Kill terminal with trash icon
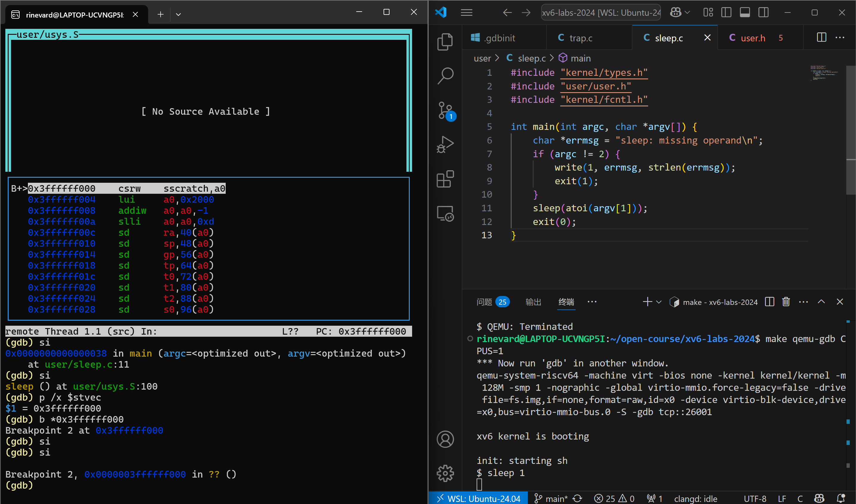The height and width of the screenshot is (504, 856). (x=786, y=302)
